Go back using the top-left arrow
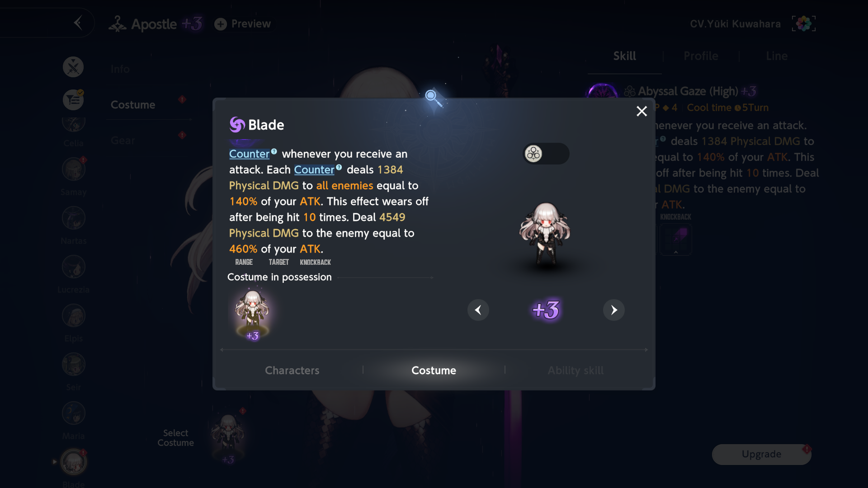This screenshot has width=868, height=488. [78, 23]
